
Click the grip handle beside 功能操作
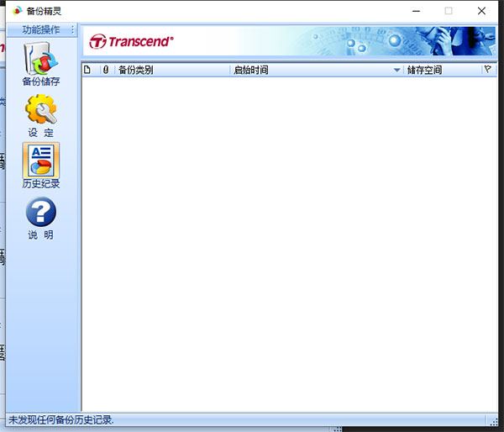coord(74,29)
